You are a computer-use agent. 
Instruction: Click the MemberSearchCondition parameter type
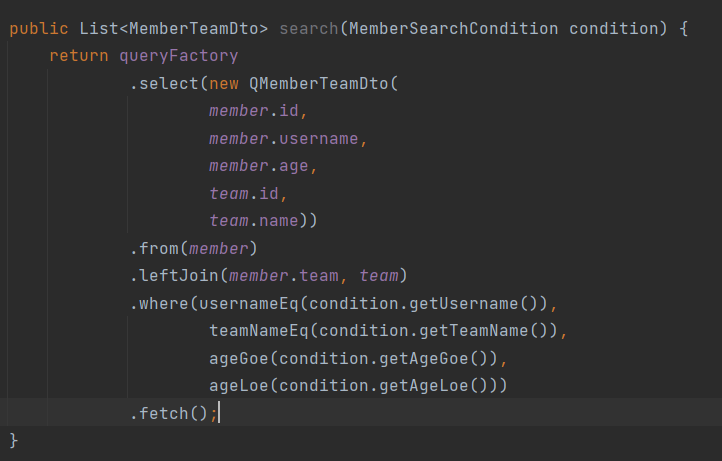click(x=454, y=29)
